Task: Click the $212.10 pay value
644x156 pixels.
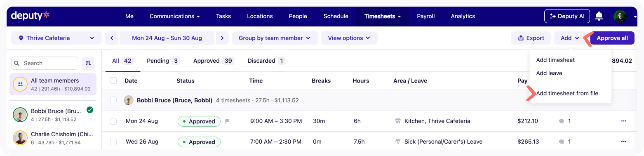Action: tap(528, 121)
